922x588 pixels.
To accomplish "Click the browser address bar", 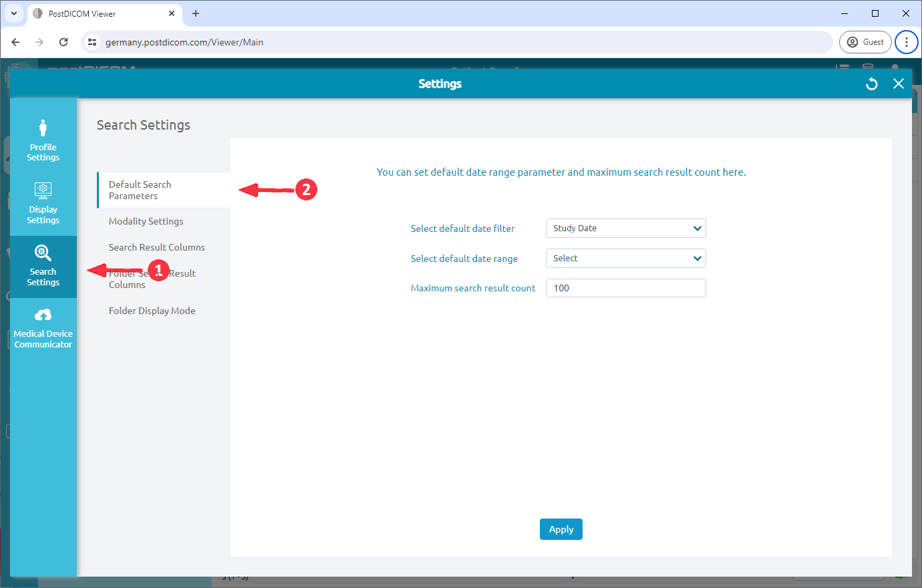I will [x=401, y=41].
